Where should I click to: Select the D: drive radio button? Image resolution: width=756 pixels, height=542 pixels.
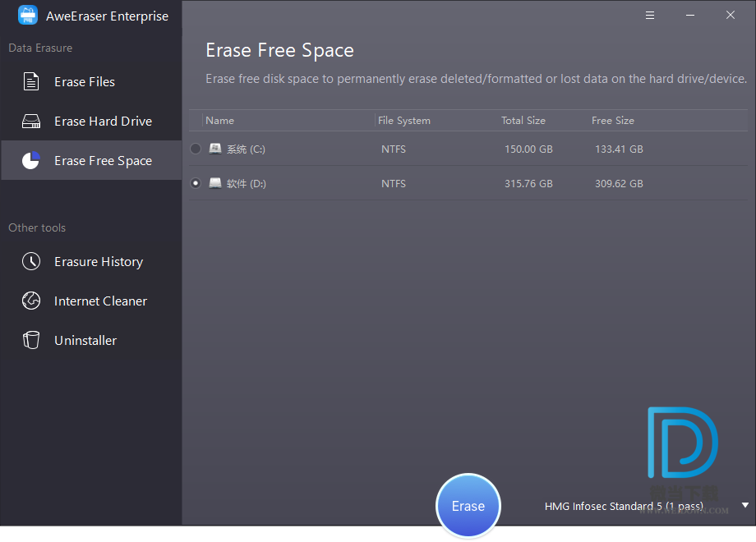pyautogui.click(x=196, y=183)
